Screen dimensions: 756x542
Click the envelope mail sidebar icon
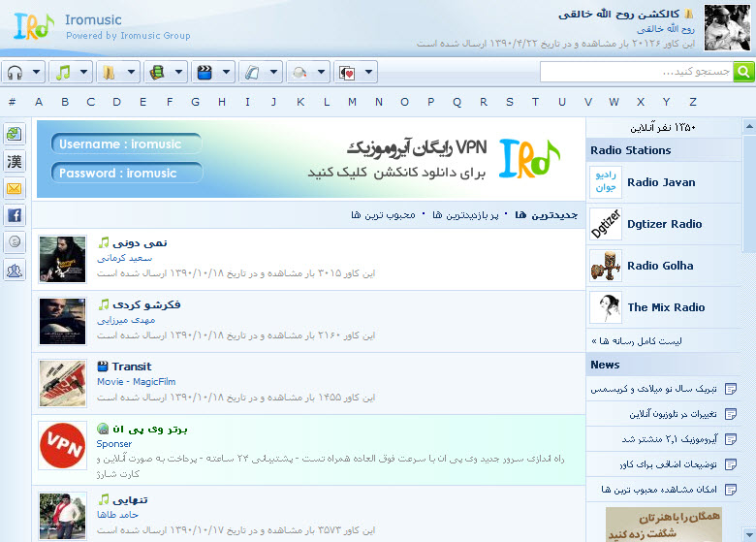15,188
